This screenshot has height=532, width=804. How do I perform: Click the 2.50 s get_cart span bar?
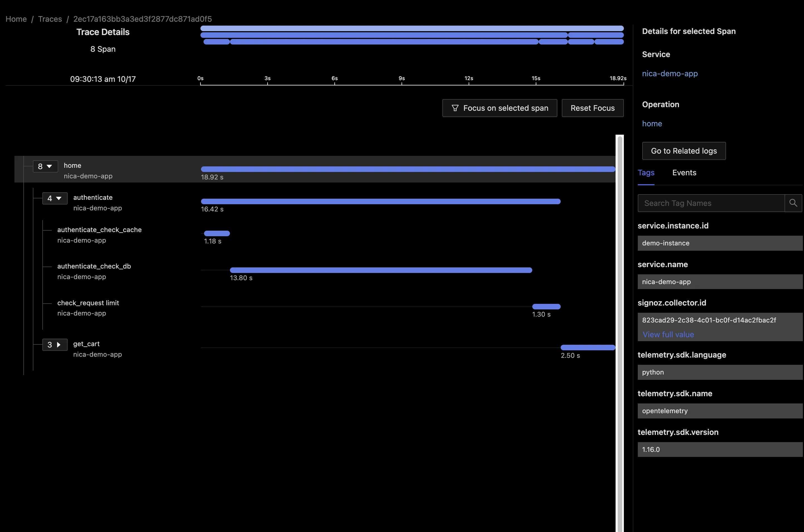coord(588,348)
